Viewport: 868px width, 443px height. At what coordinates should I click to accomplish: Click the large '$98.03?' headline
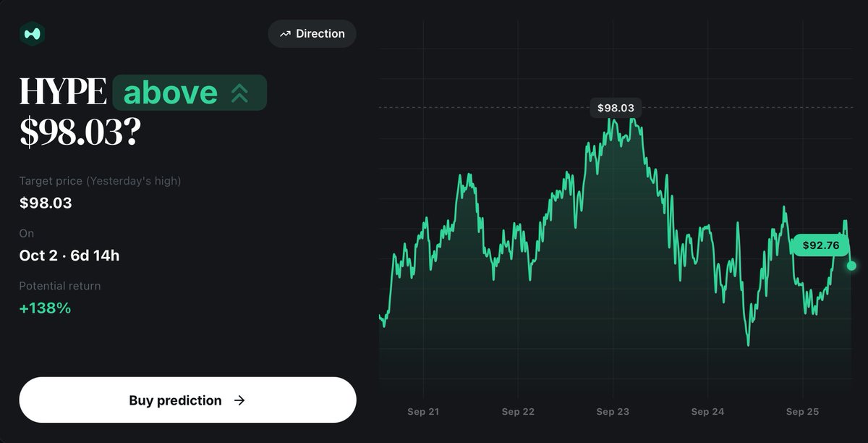point(80,132)
